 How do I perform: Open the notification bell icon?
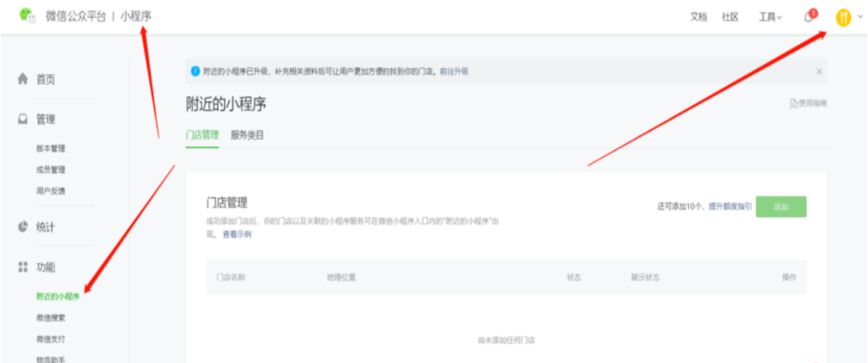coord(809,17)
